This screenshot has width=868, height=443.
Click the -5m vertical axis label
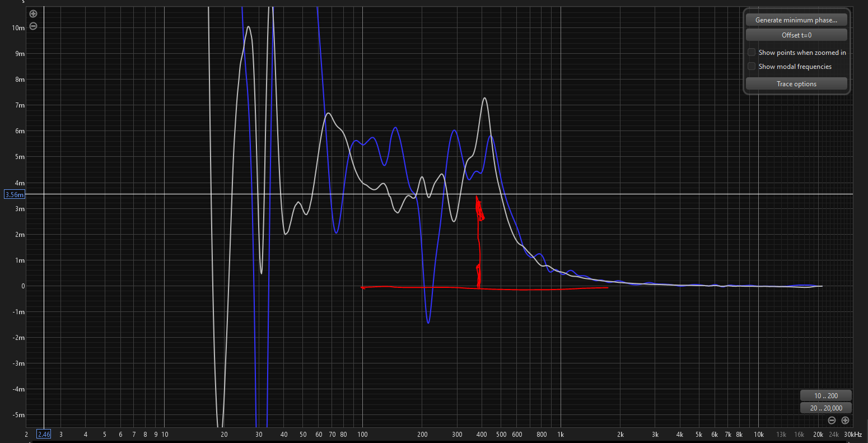(x=18, y=415)
